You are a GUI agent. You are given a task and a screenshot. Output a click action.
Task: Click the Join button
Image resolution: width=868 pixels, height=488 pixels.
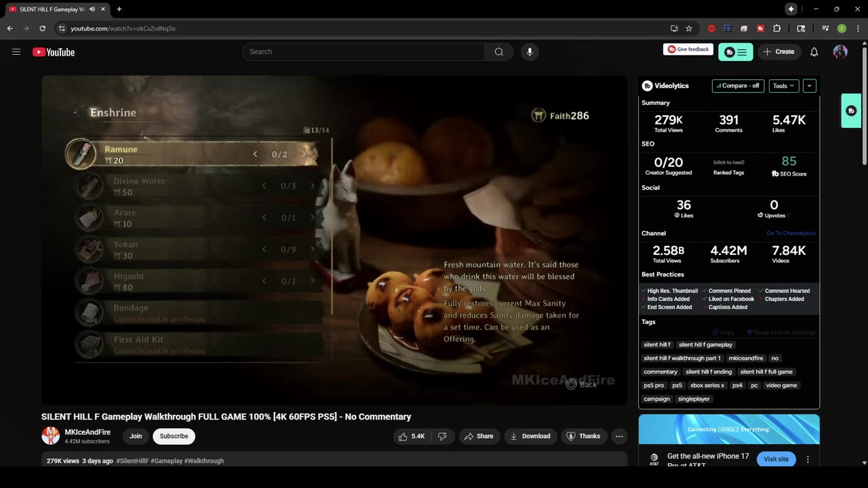[x=136, y=436]
